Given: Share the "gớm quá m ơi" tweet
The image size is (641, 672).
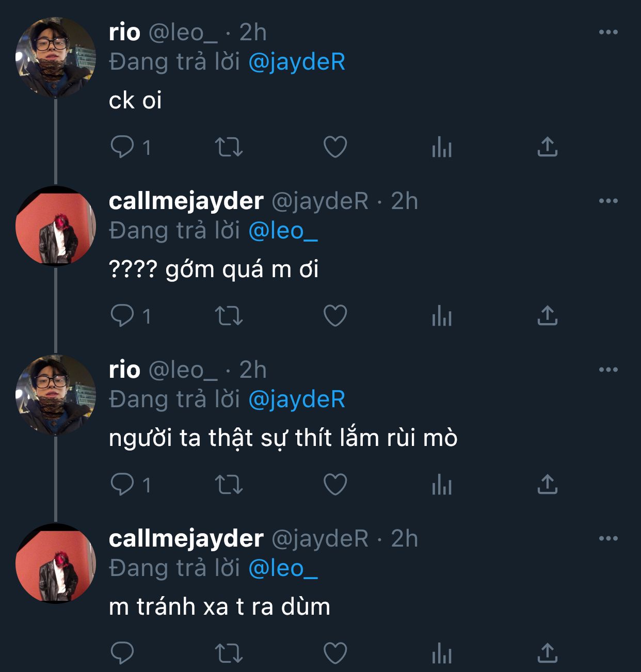Looking at the screenshot, I should pos(547,315).
